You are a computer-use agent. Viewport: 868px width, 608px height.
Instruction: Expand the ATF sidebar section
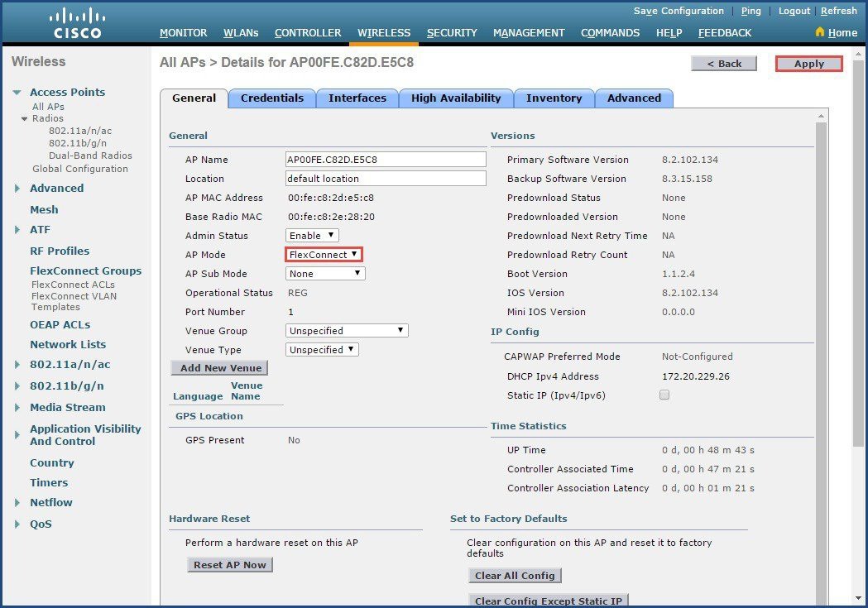click(x=17, y=230)
